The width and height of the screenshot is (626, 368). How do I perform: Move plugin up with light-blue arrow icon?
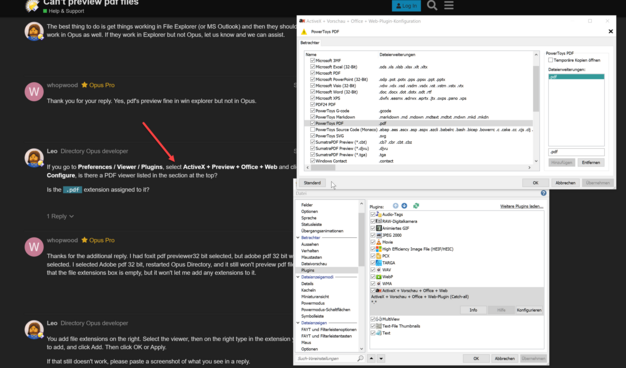[395, 206]
